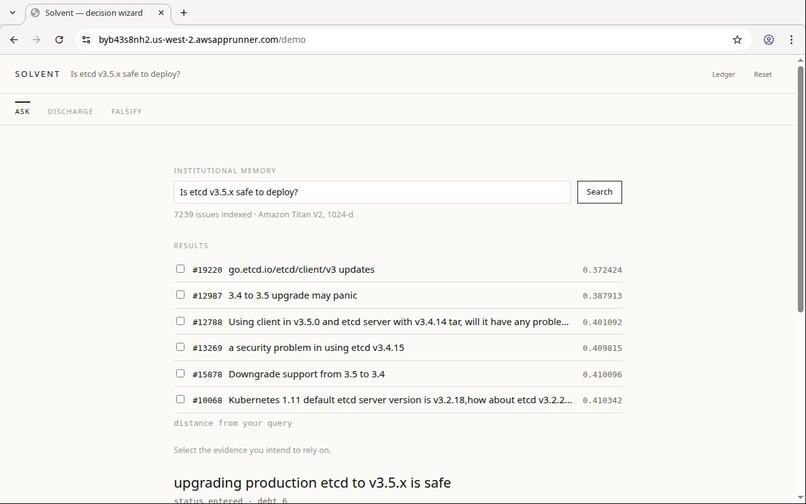This screenshot has width=806, height=504.
Task: Click distance value 0.410096
Action: pos(602,375)
